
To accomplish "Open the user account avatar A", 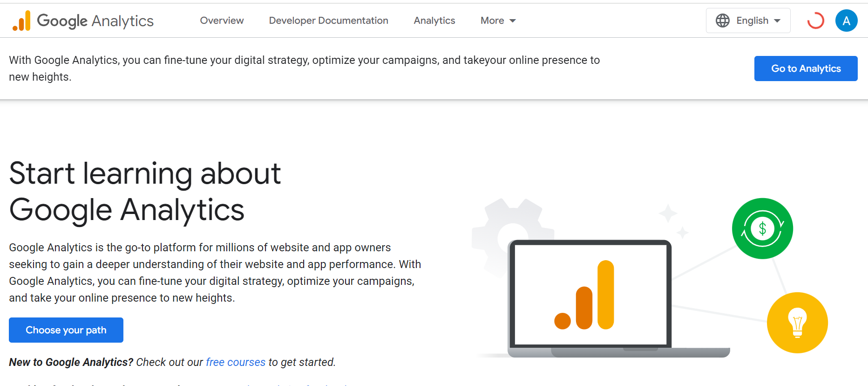I will click(x=846, y=21).
